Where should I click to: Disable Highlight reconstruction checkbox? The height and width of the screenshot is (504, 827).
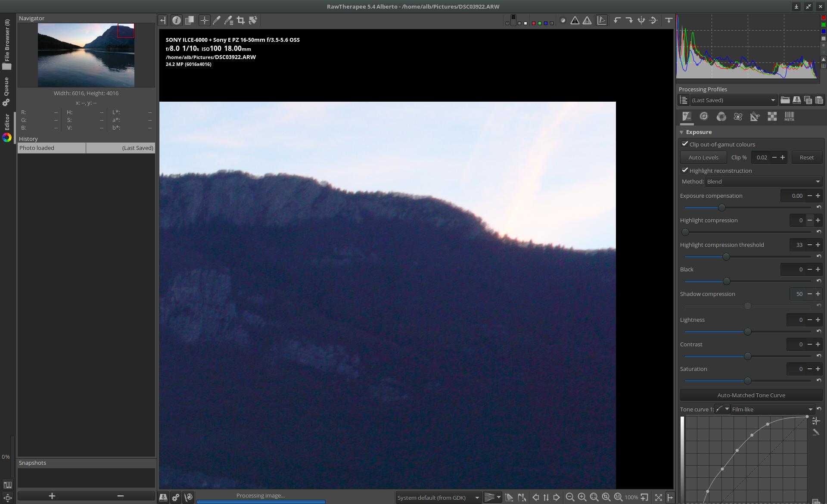click(x=685, y=171)
